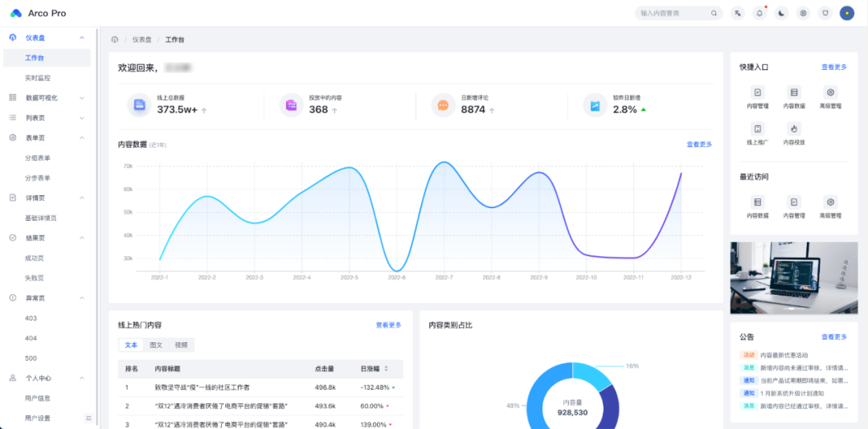Click 查看更多 in 快捷入口 panel
868x429 pixels.
[x=833, y=67]
